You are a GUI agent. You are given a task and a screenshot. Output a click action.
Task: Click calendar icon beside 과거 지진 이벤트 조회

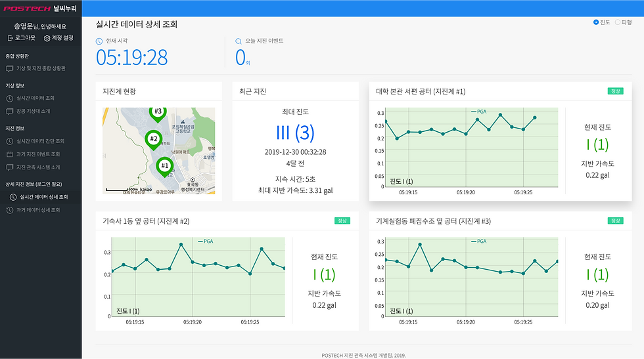tap(9, 154)
